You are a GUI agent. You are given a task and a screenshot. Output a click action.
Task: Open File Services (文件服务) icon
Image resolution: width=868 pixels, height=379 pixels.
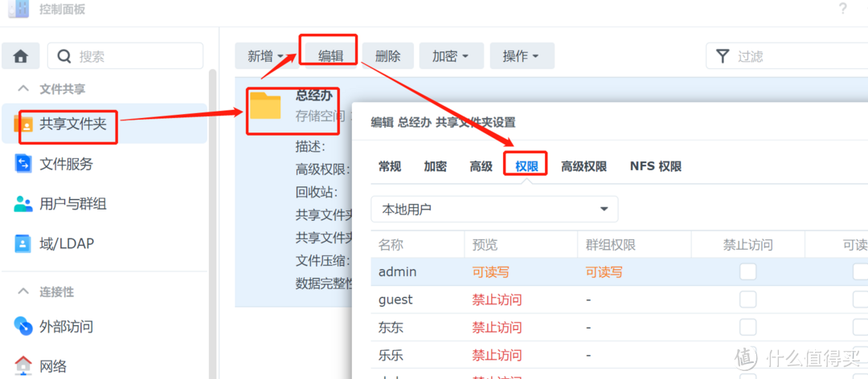[24, 164]
